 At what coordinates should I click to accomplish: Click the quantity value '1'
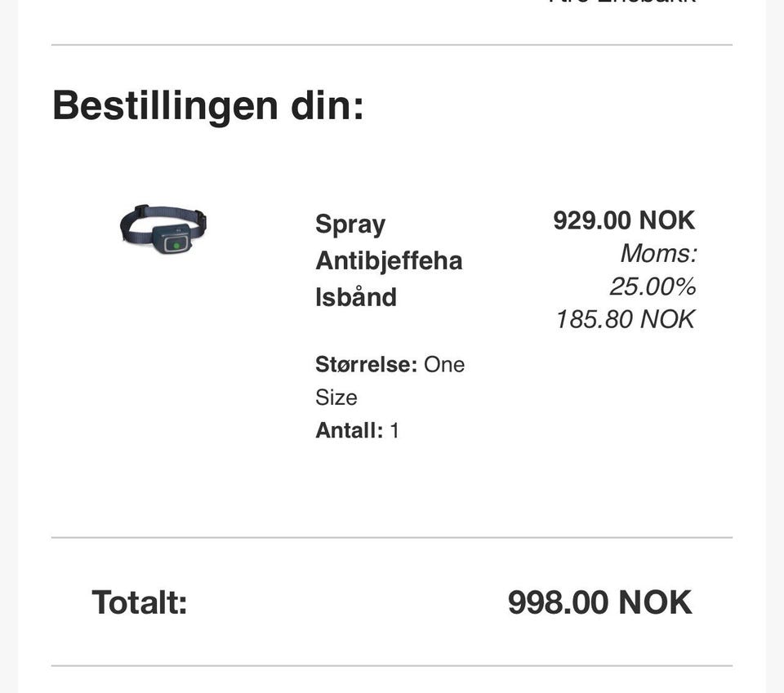(x=394, y=430)
